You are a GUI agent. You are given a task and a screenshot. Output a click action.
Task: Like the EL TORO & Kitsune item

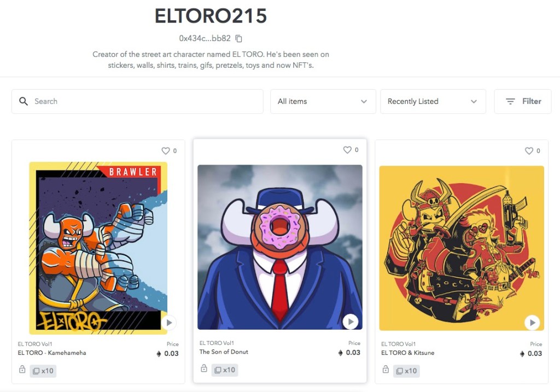pos(529,151)
